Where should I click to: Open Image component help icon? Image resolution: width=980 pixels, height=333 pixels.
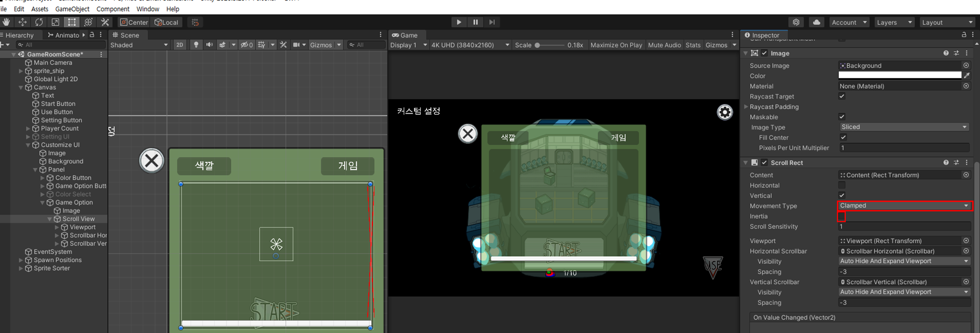click(x=946, y=53)
